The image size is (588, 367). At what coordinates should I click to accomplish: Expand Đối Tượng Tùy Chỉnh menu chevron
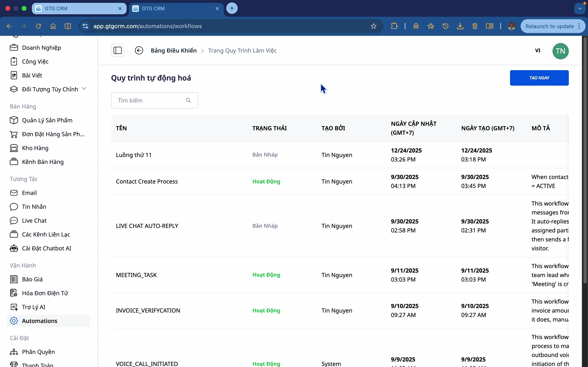coord(84,89)
